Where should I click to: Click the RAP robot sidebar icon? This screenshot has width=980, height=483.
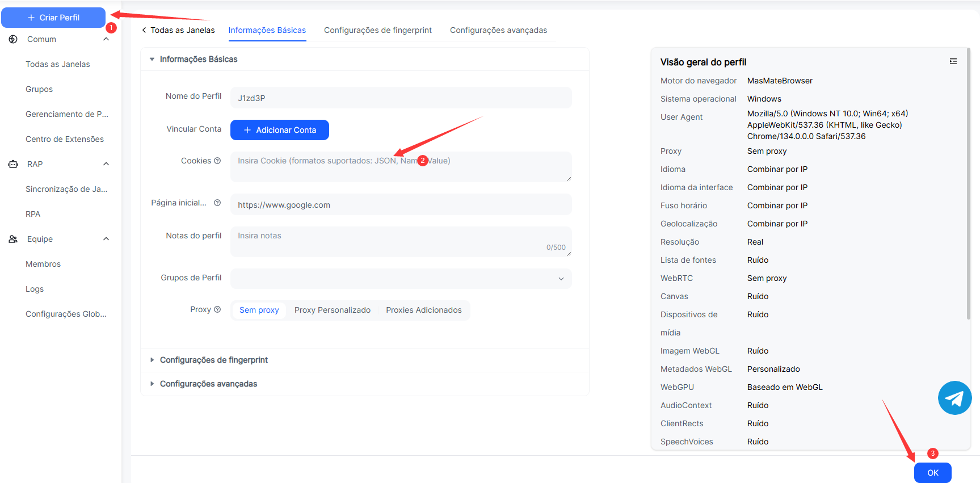(x=13, y=164)
